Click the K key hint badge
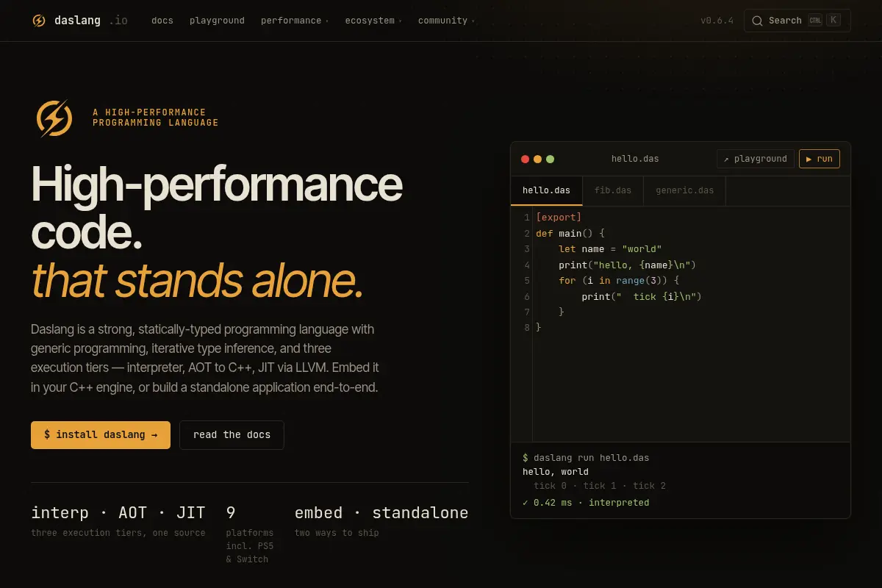 click(x=833, y=21)
